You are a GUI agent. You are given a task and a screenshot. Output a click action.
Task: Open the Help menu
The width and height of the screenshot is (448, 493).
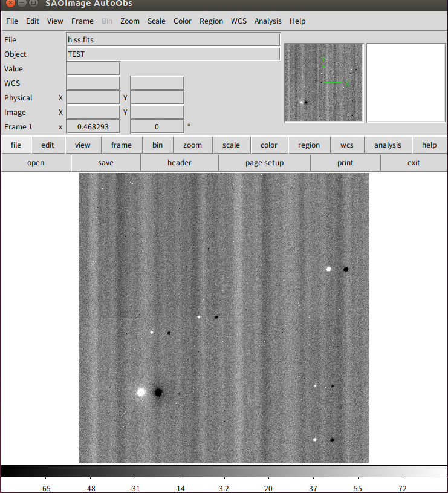[297, 21]
